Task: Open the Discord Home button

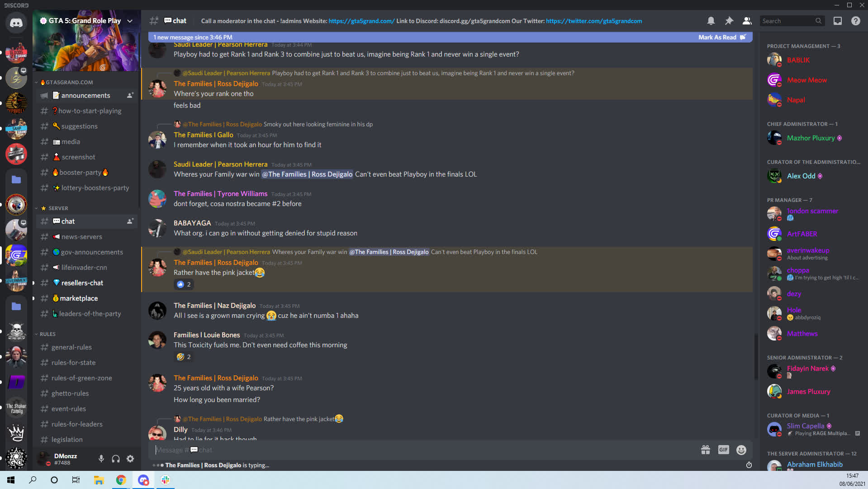Action: point(16,23)
